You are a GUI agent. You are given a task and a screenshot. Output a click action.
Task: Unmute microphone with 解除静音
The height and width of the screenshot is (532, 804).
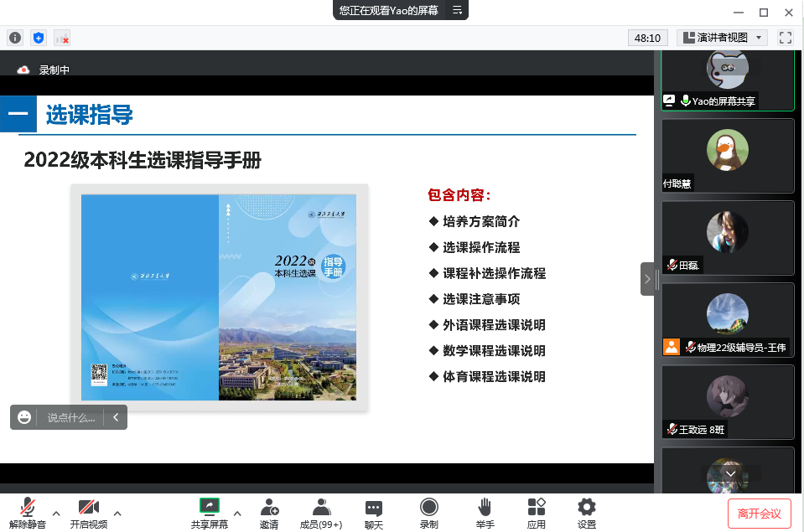pos(28,513)
